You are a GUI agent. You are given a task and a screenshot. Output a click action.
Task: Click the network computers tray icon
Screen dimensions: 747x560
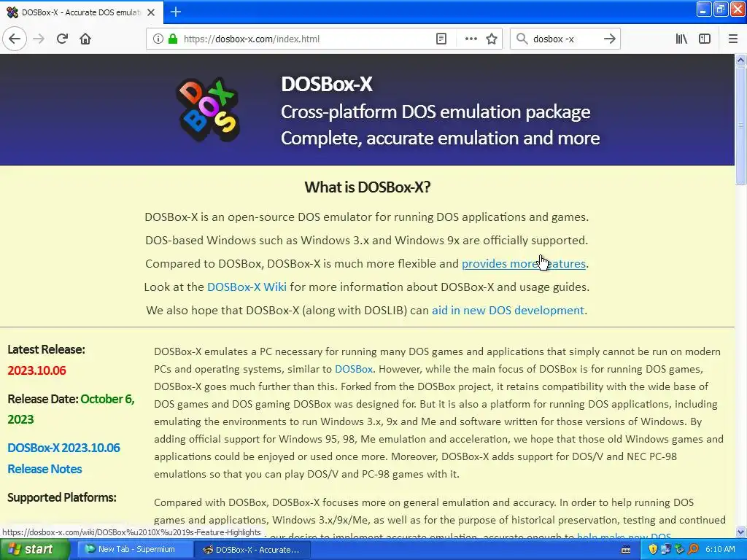click(x=666, y=549)
